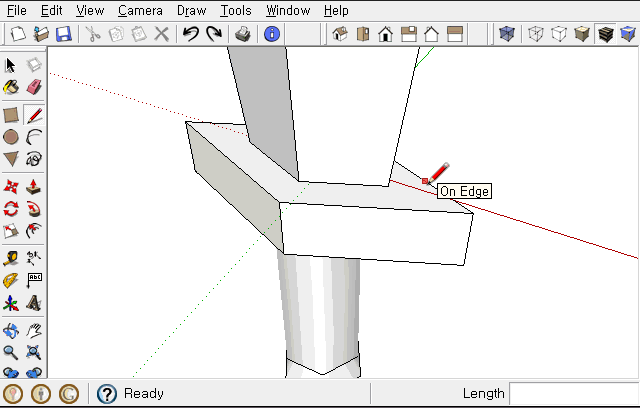The width and height of the screenshot is (640, 408).
Task: Save the model with the floppy icon
Action: pyautogui.click(x=64, y=34)
